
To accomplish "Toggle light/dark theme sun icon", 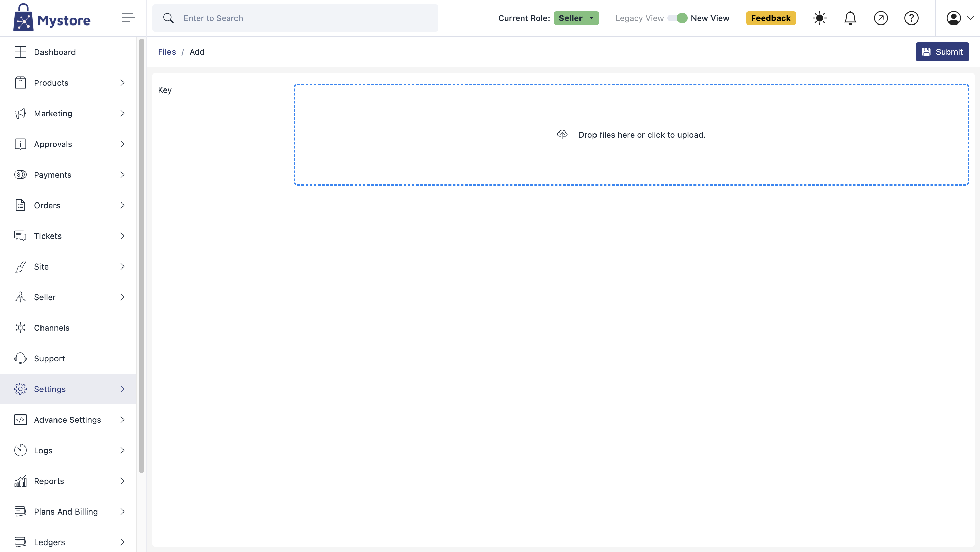I will 819,18.
